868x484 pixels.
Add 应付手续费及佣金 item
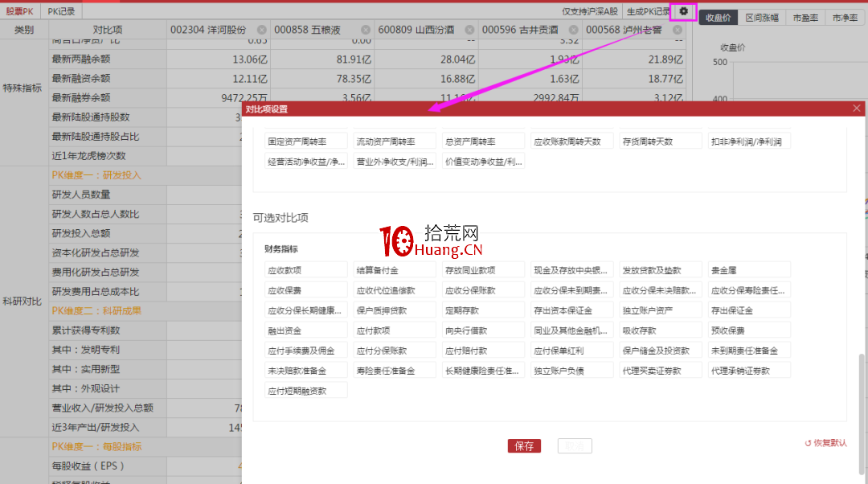pos(306,351)
